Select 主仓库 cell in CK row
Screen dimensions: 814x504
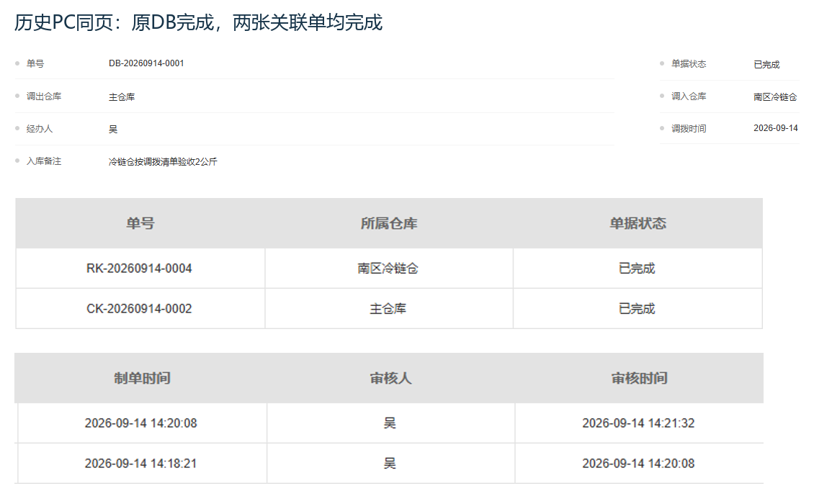click(x=388, y=309)
